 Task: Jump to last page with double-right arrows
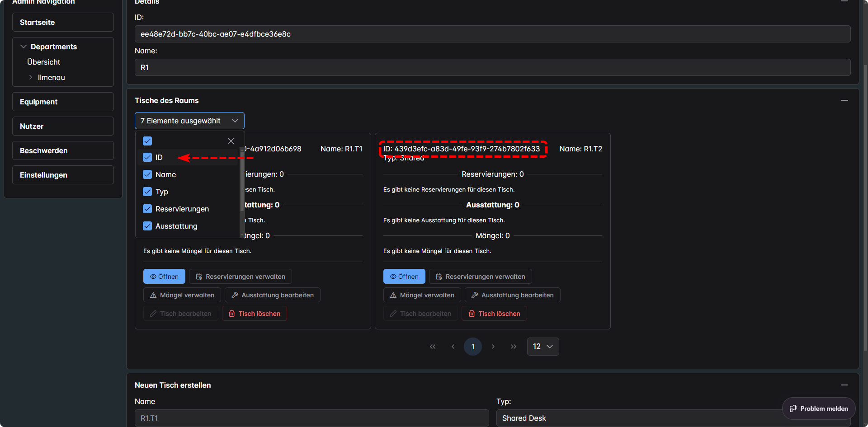click(x=514, y=347)
